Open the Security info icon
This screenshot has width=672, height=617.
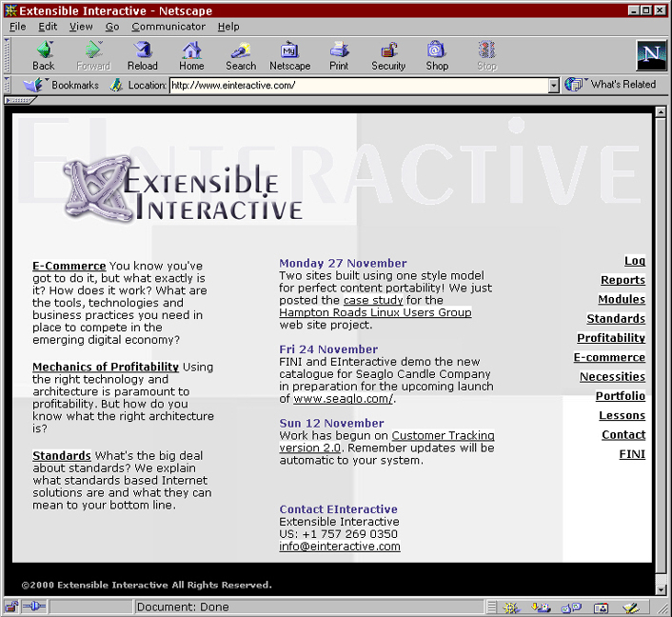pyautogui.click(x=388, y=50)
